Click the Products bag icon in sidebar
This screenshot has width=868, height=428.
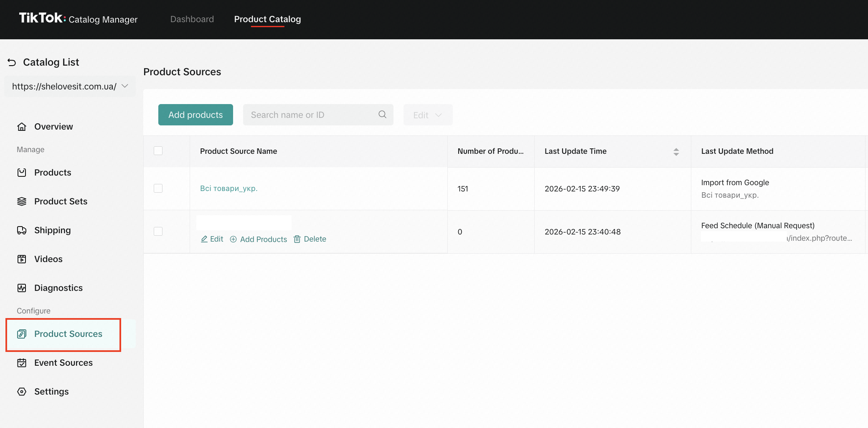[x=22, y=173]
